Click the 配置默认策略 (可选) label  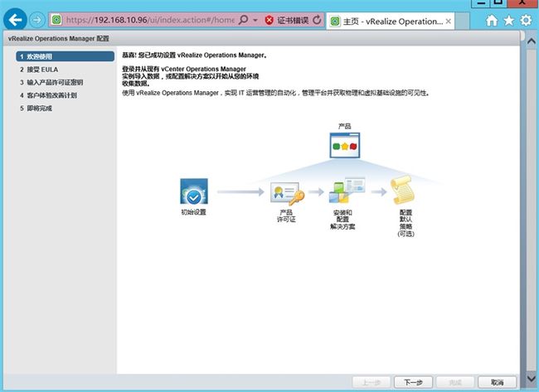pyautogui.click(x=406, y=223)
